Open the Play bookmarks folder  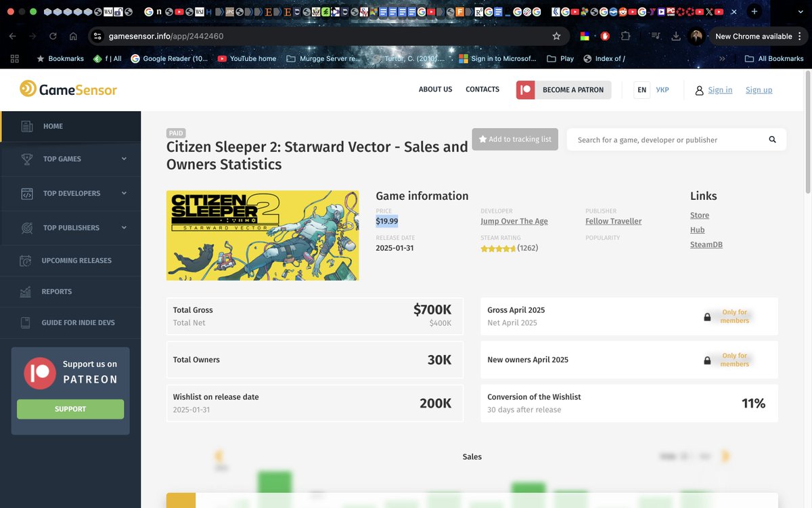[560, 59]
